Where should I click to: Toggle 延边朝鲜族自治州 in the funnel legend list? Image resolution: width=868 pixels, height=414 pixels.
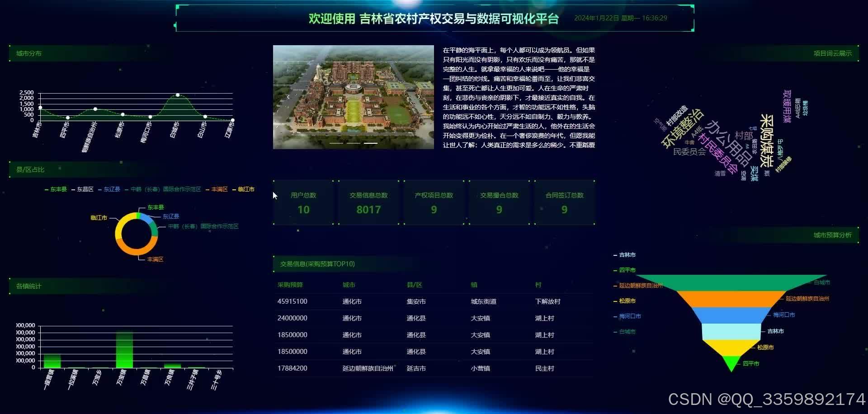(638, 286)
